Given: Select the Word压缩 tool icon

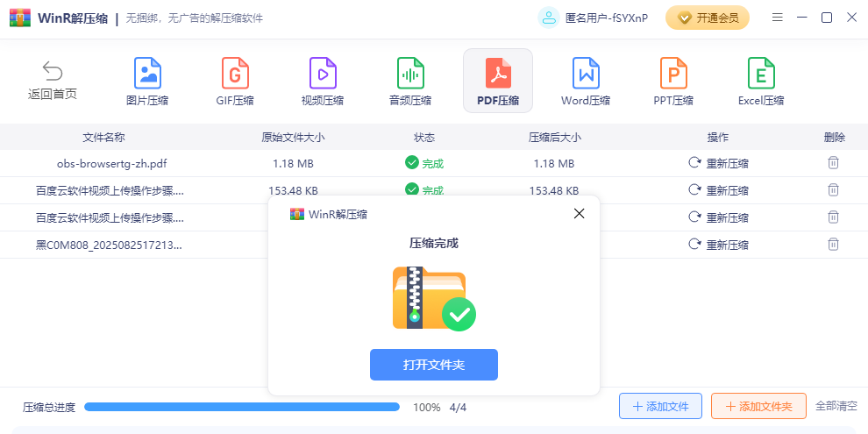Looking at the screenshot, I should [586, 81].
